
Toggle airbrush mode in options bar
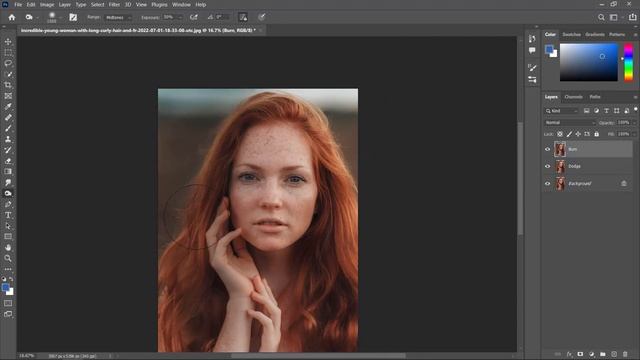coord(194,17)
